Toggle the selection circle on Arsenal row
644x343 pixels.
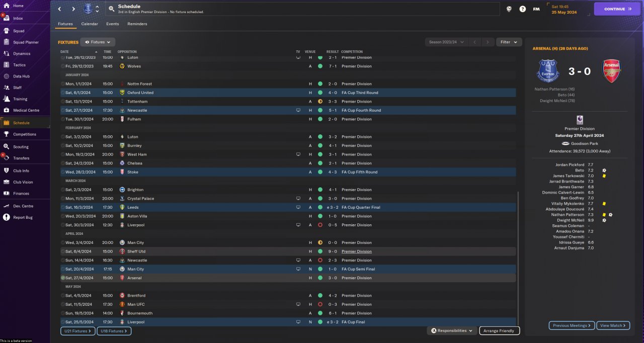pos(63,278)
